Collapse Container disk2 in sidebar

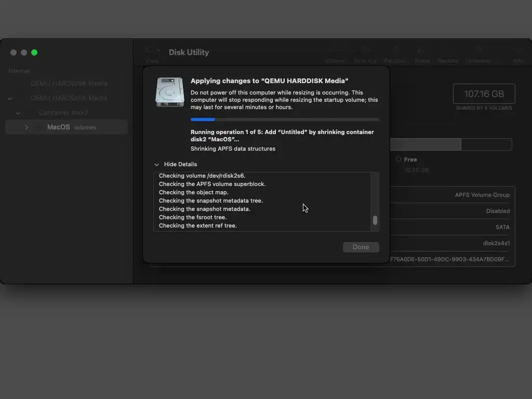(x=18, y=113)
